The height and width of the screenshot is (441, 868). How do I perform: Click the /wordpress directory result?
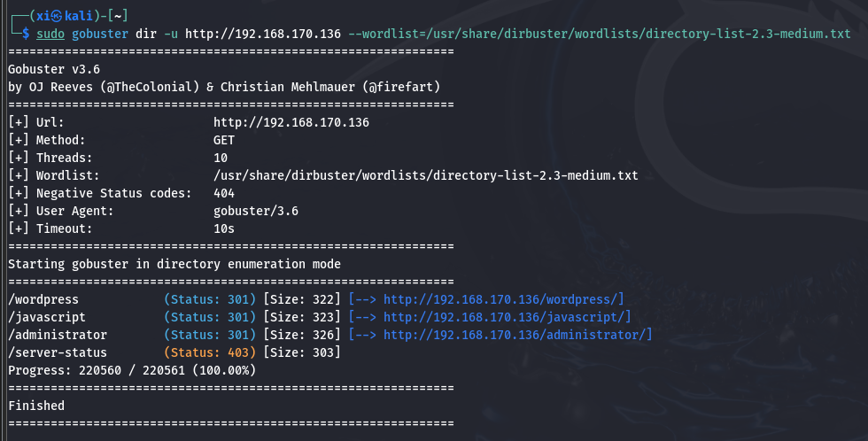43,299
